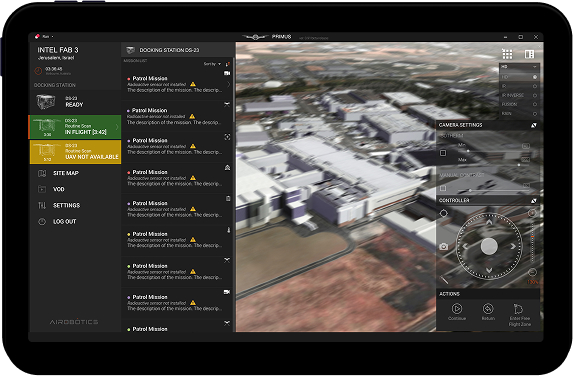Click the Continue action play icon

pyautogui.click(x=456, y=309)
